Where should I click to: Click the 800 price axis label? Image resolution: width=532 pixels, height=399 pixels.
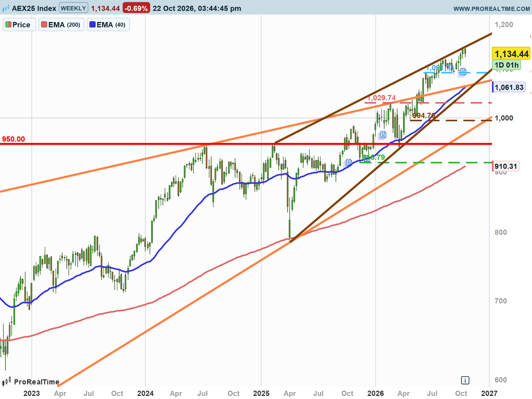point(501,232)
